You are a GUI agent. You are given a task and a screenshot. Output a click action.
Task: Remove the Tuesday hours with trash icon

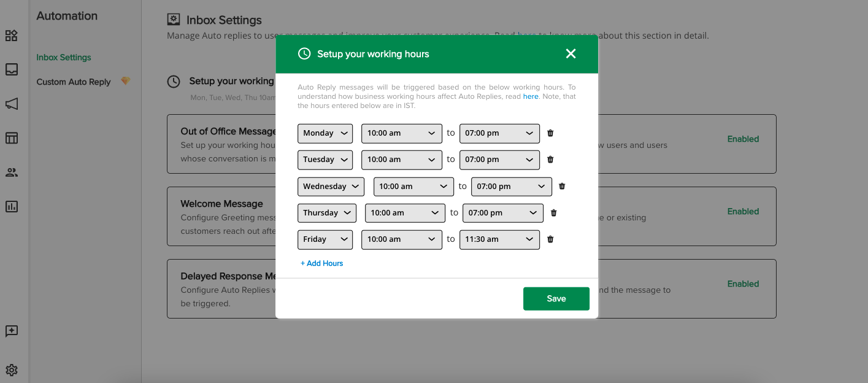[x=550, y=160]
